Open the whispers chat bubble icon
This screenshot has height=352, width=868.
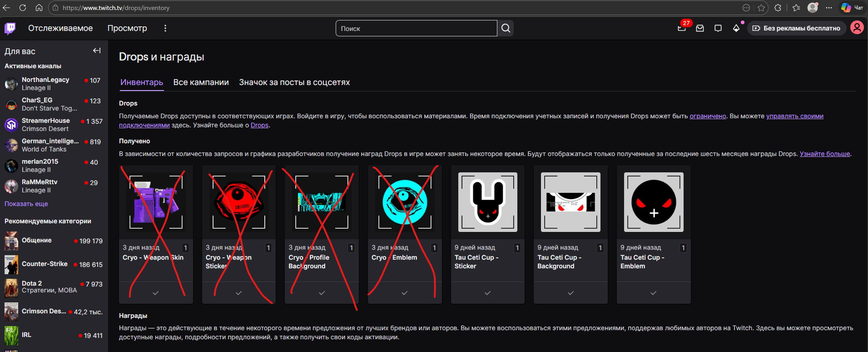[718, 28]
